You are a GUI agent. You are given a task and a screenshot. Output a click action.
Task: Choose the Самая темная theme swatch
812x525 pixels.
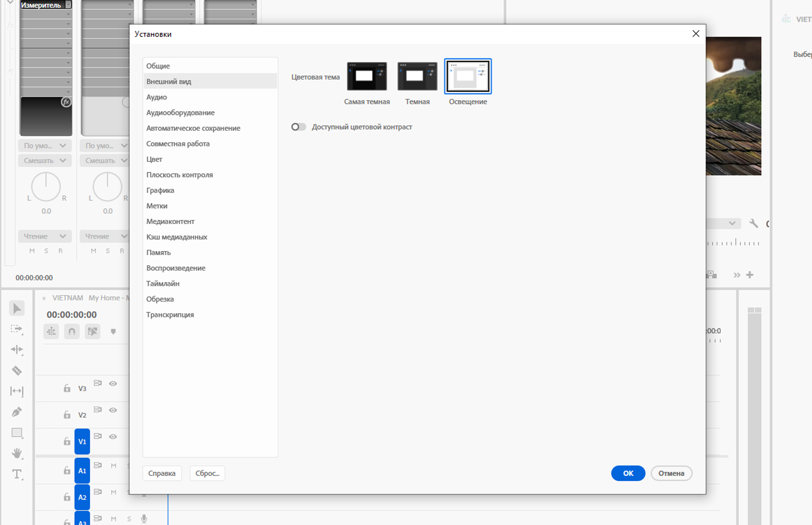(x=367, y=76)
